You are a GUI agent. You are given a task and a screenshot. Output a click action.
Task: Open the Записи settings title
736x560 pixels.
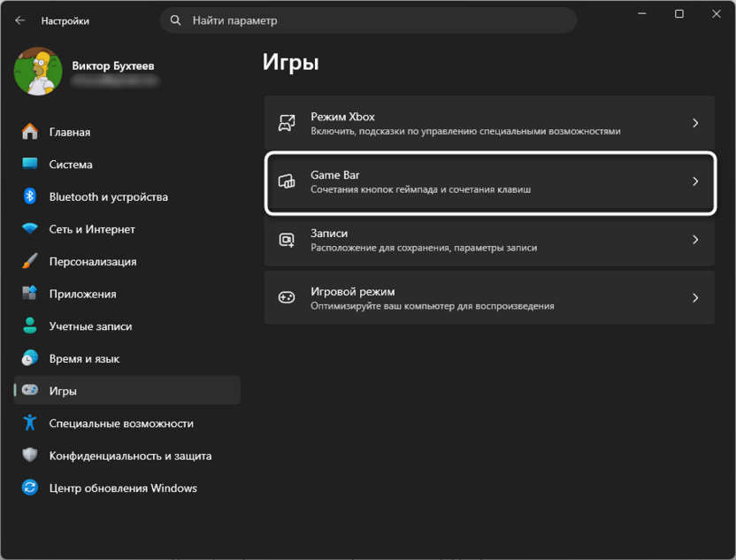pos(329,234)
